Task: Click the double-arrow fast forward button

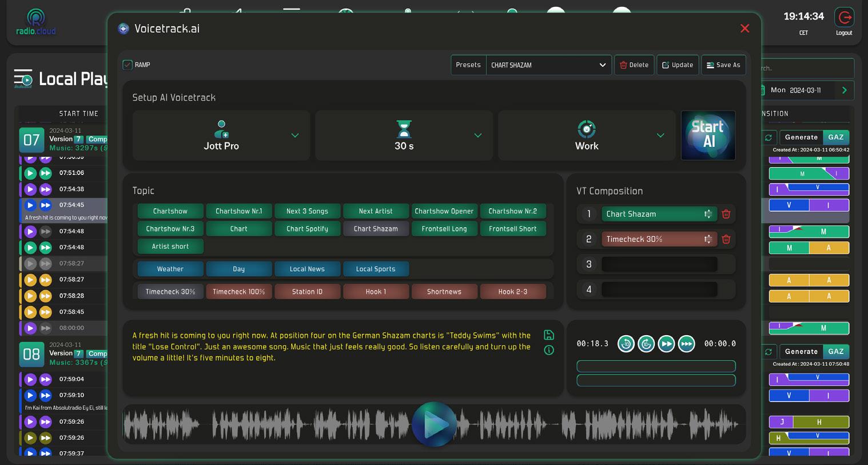Action: point(666,344)
